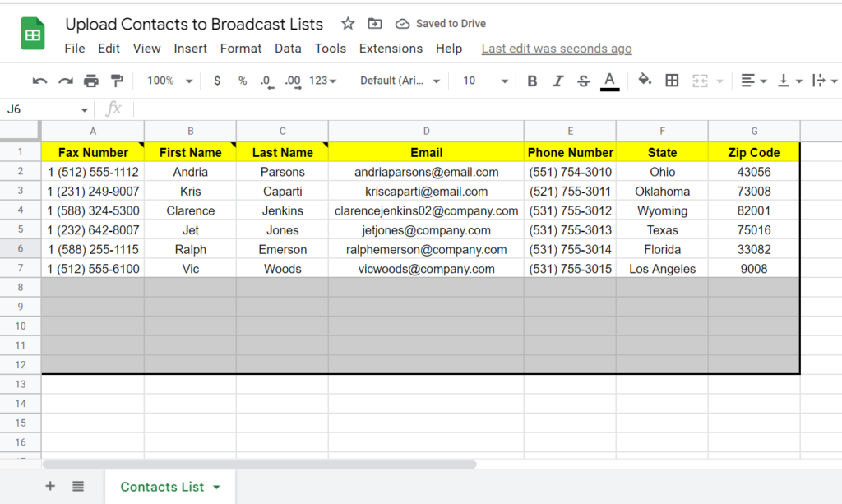
Task: Click the Move to folder icon
Action: point(374,24)
